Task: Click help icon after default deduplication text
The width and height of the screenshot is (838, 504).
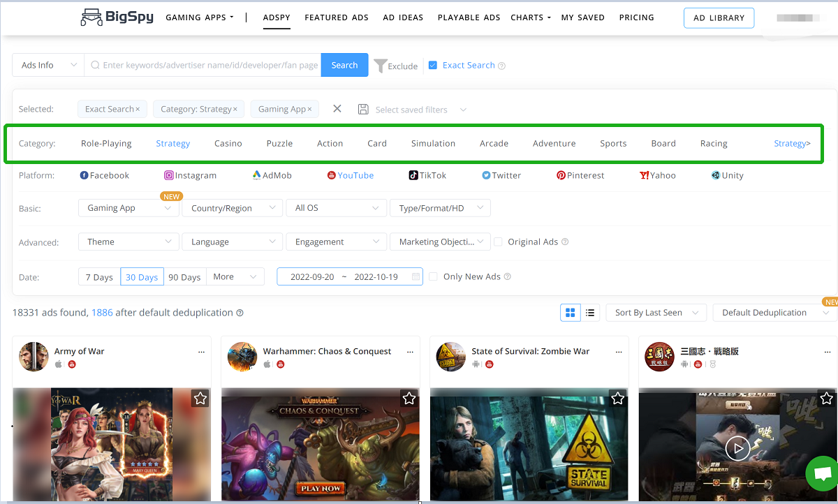Action: 240,313
